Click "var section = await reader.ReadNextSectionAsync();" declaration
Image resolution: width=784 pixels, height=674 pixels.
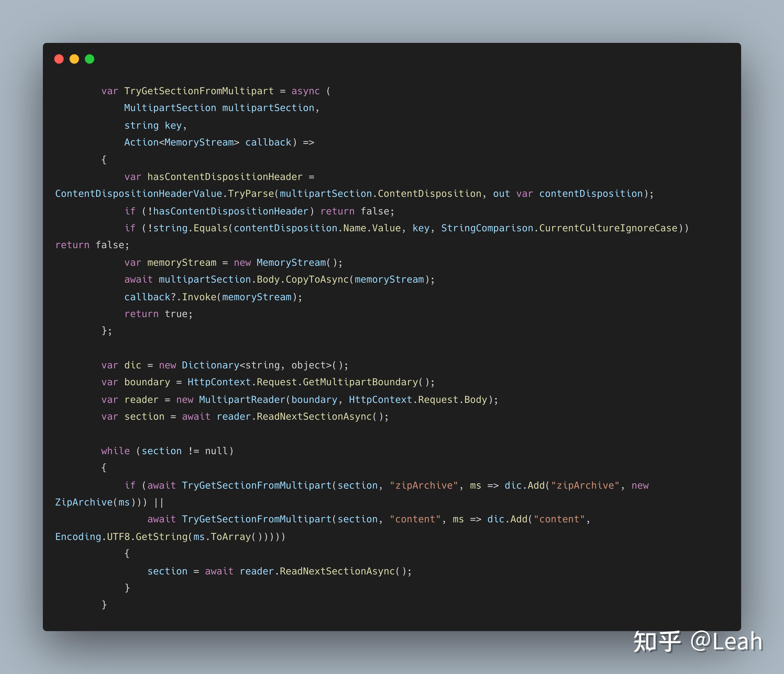245,417
